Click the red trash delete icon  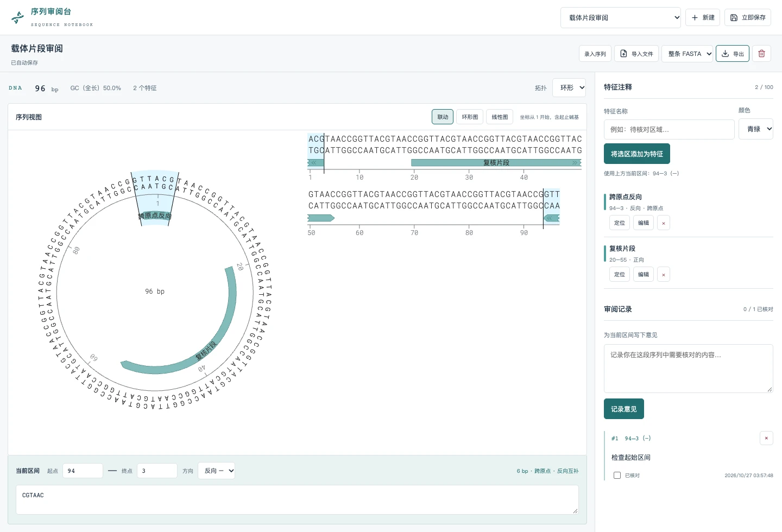[761, 54]
